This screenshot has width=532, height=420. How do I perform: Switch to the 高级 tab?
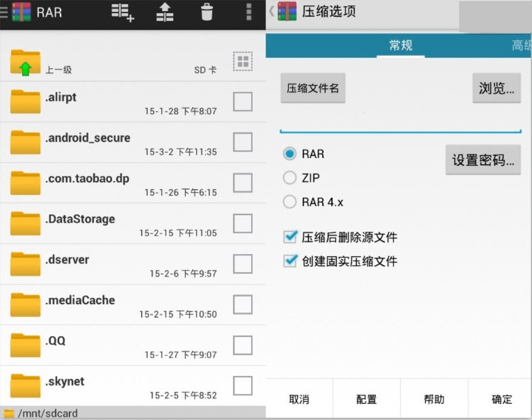click(x=521, y=46)
